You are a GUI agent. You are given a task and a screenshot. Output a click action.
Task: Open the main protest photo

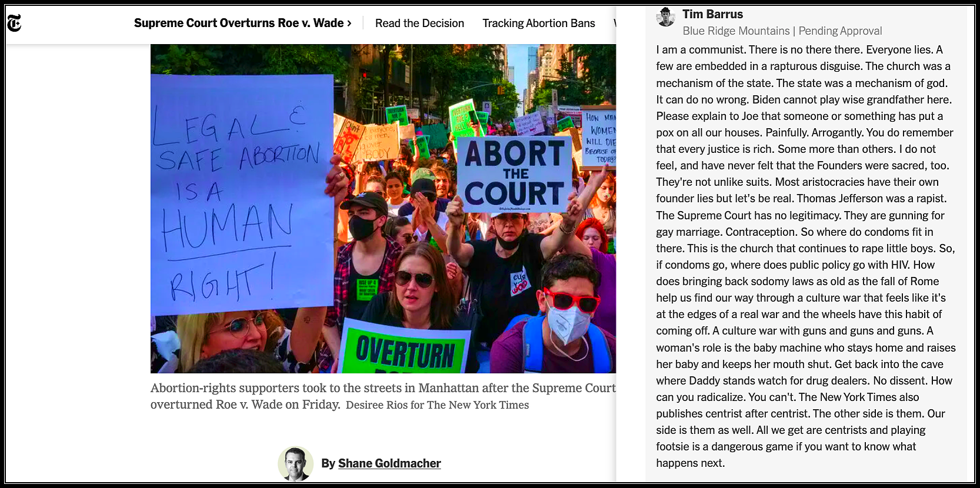point(383,209)
